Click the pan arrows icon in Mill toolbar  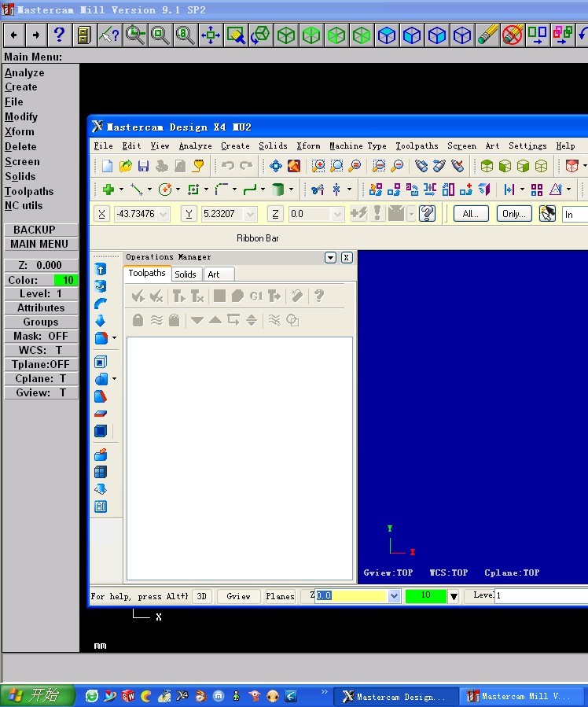(x=211, y=35)
